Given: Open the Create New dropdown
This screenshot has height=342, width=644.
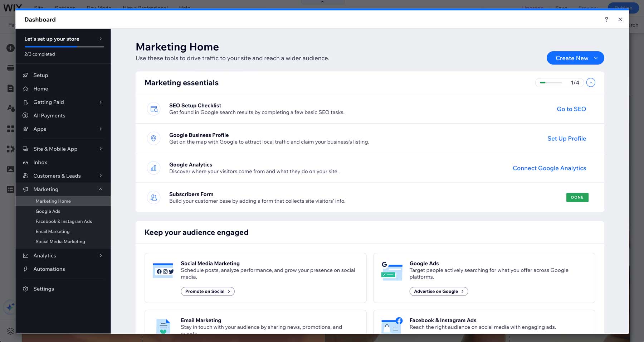Looking at the screenshot, I should (575, 58).
